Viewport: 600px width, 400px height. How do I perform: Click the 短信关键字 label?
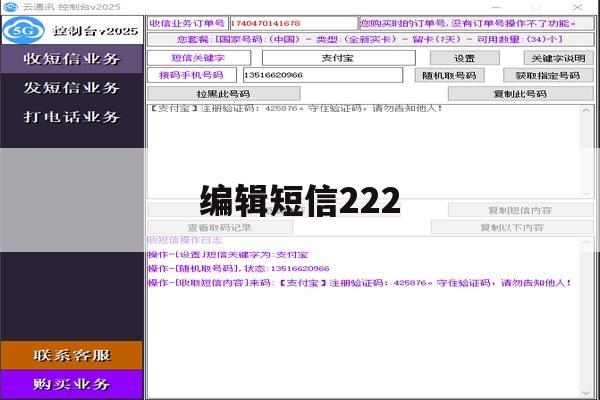(199, 58)
